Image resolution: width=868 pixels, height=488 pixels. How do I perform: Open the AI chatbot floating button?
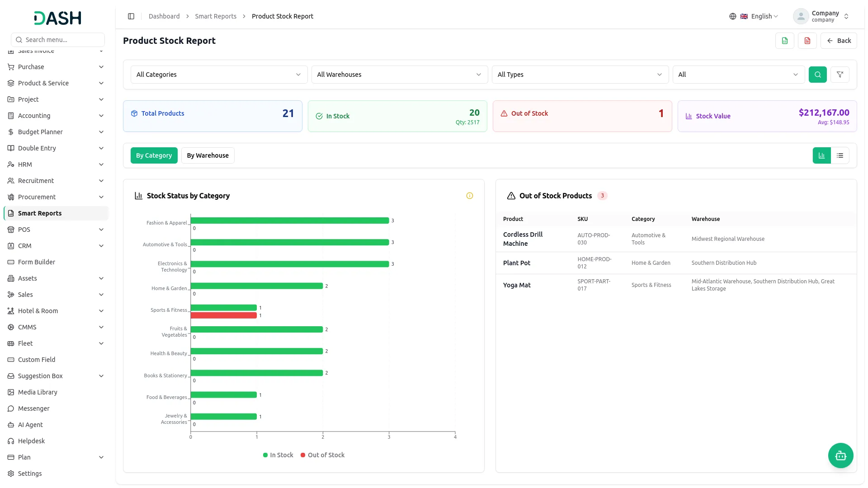pos(841,455)
